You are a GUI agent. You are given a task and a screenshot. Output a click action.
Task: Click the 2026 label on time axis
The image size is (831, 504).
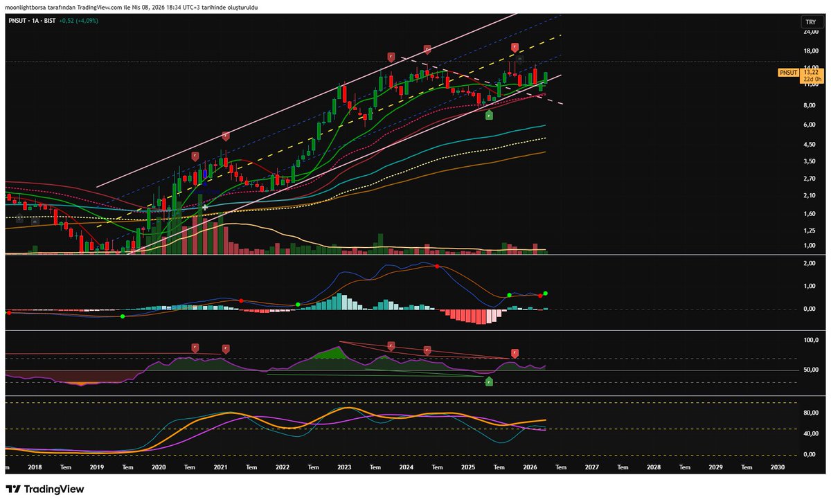[x=530, y=467]
